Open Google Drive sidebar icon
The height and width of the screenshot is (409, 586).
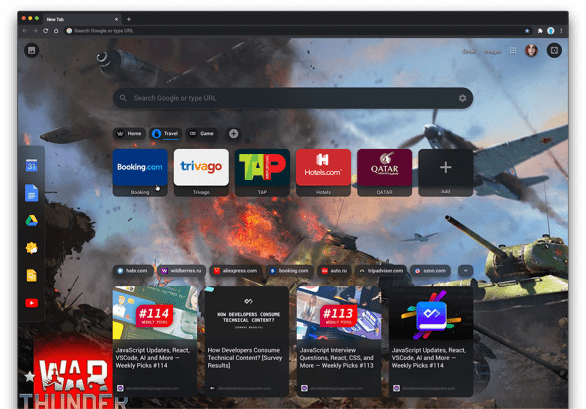point(31,221)
